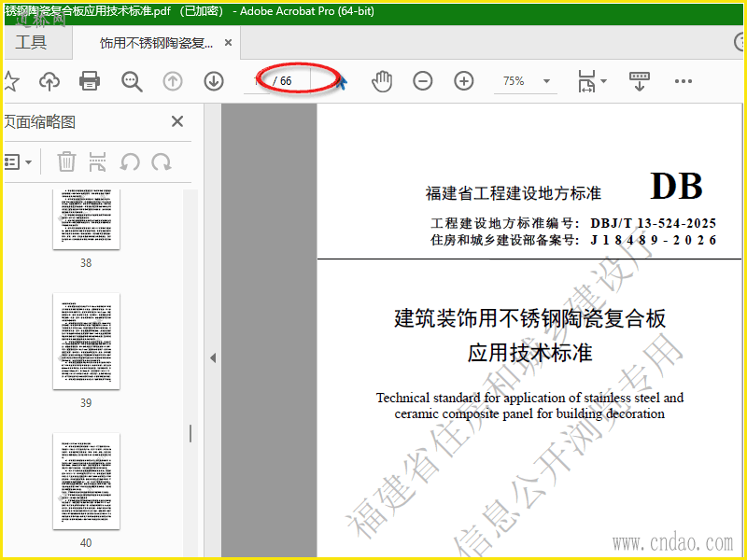Open the thumbnails options menu dropdown
The image size is (747, 560).
point(18,162)
